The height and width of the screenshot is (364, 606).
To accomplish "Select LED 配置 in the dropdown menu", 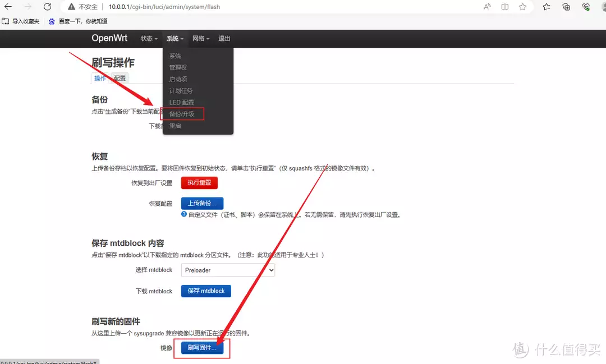I will pyautogui.click(x=181, y=103).
